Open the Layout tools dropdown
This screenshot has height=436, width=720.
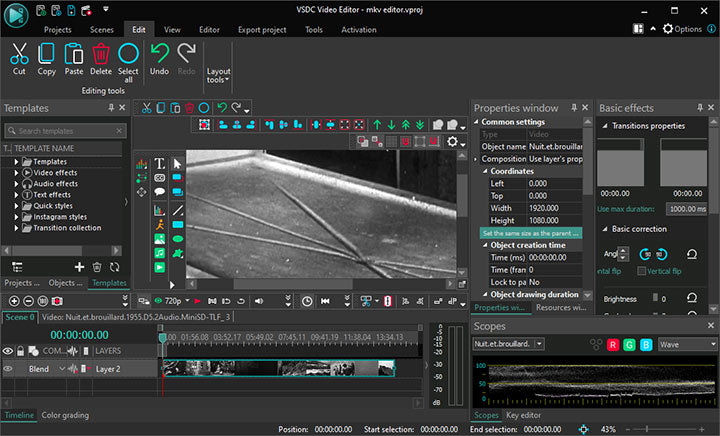pyautogui.click(x=218, y=76)
